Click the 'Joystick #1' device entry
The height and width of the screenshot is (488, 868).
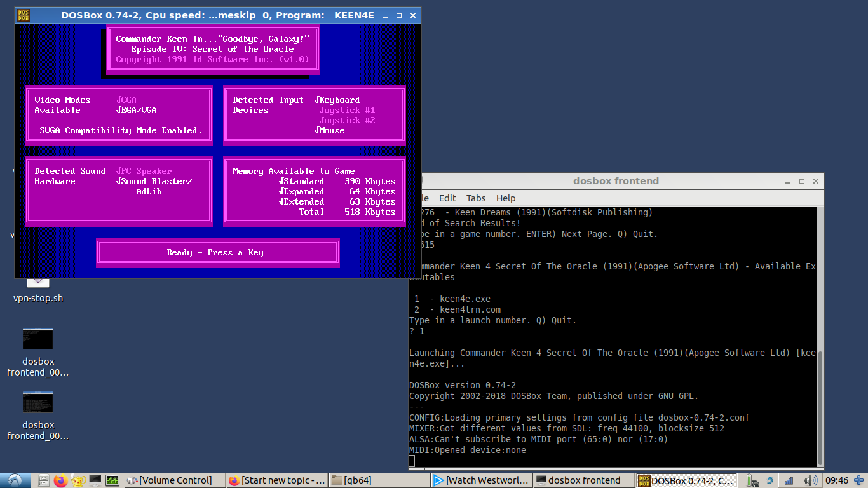(347, 110)
